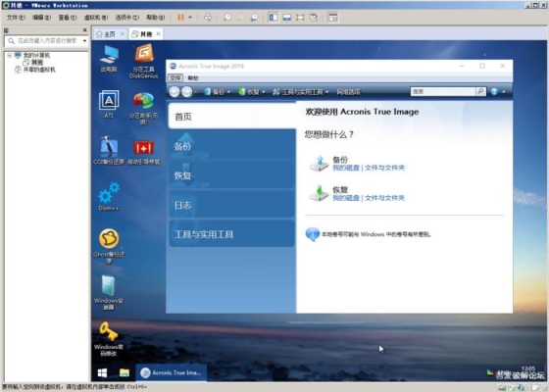549x392 pixels.
Task: Open the 文件 menu in Acronis
Action: [175, 77]
